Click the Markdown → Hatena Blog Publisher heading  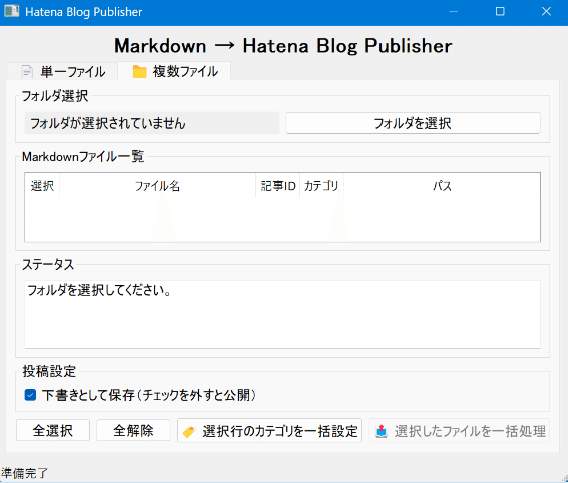coord(283,46)
